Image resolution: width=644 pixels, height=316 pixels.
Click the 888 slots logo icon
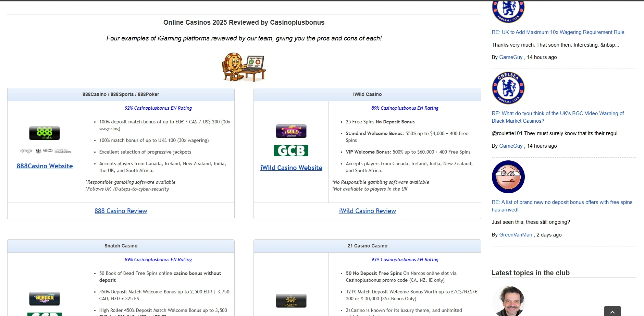pyautogui.click(x=45, y=133)
